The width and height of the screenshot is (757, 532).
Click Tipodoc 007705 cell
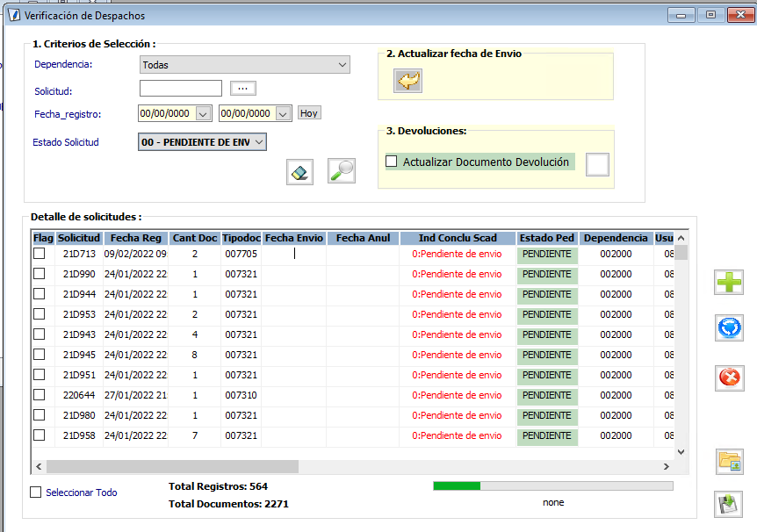pyautogui.click(x=241, y=254)
